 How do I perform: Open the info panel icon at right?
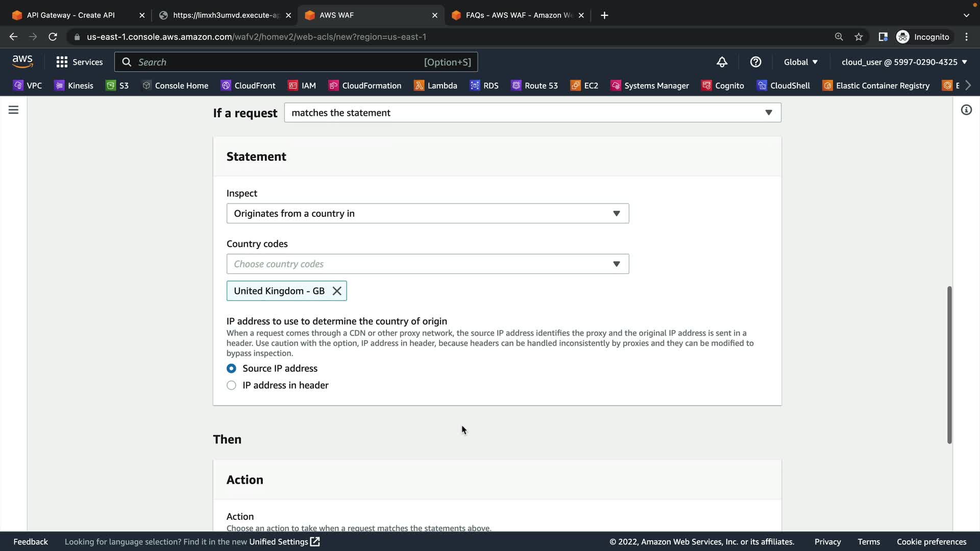point(966,110)
